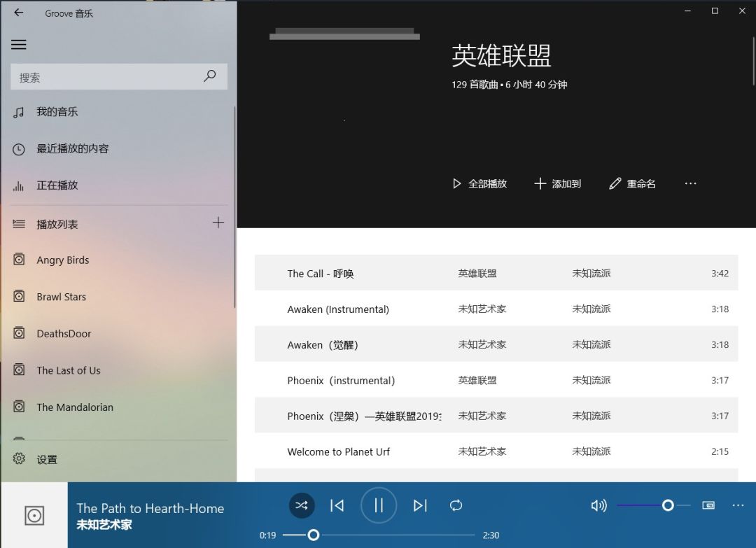Click the playback progress seek bar
Viewport: 756px width, 548px height.
[379, 535]
